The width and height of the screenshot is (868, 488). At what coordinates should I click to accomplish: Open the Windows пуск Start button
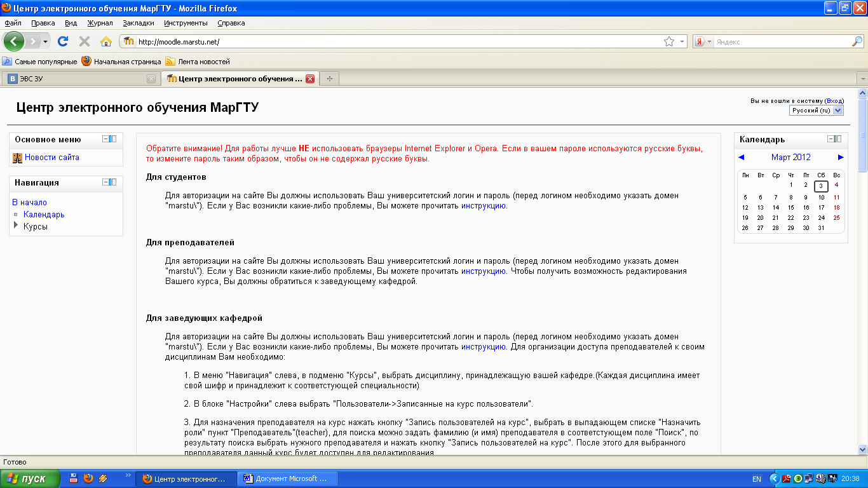[30, 478]
